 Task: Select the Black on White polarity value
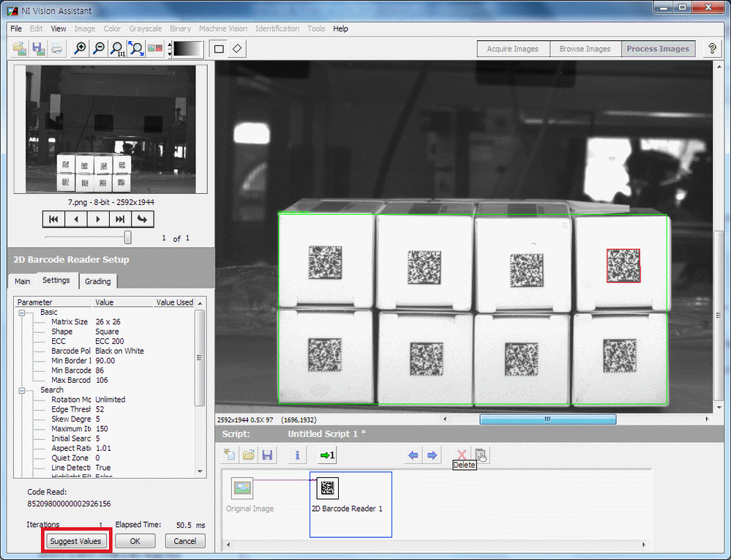(119, 351)
